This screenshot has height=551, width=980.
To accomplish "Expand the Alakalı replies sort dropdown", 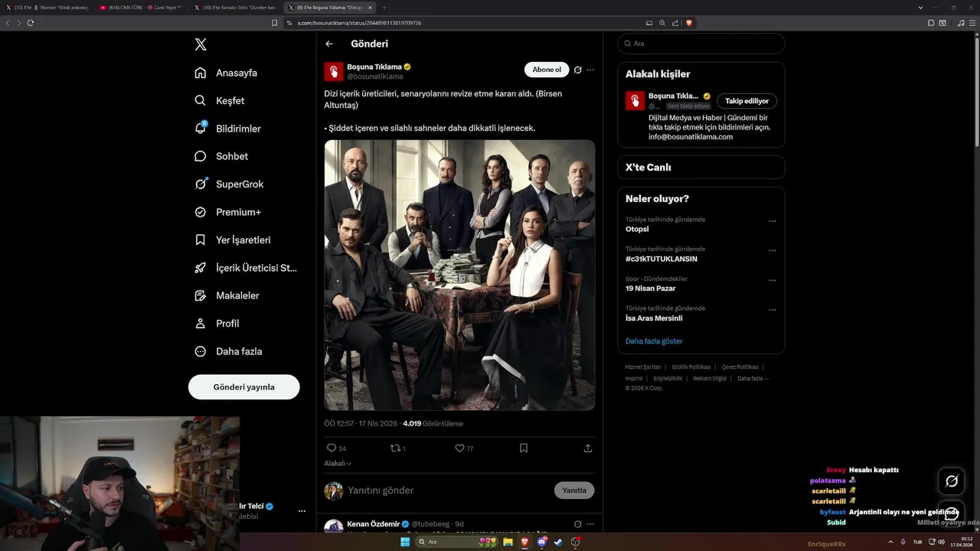I will click(338, 463).
